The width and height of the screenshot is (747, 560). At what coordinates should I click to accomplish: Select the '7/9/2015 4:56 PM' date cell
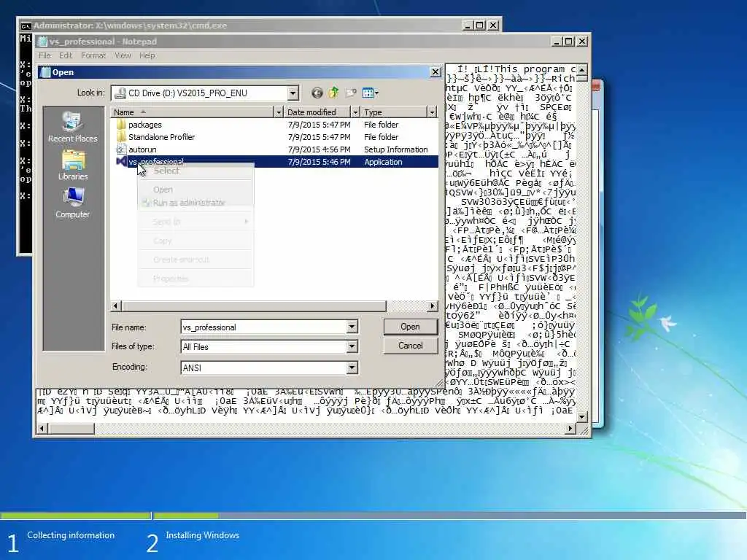pyautogui.click(x=320, y=149)
